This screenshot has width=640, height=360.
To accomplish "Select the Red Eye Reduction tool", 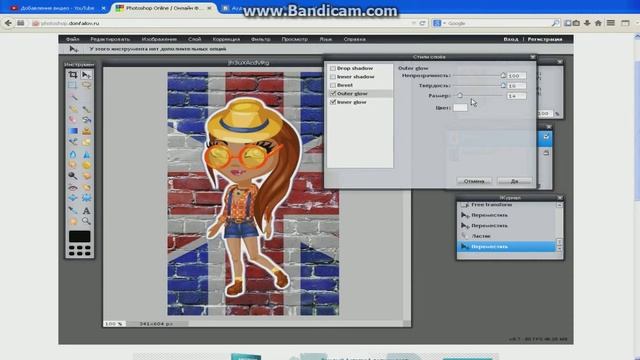I will point(73,187).
